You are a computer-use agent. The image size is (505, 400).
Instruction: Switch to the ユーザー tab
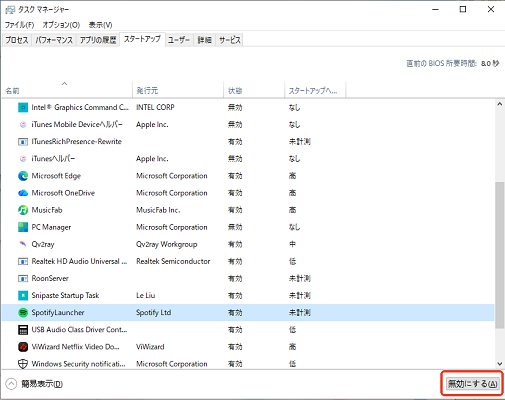point(179,40)
